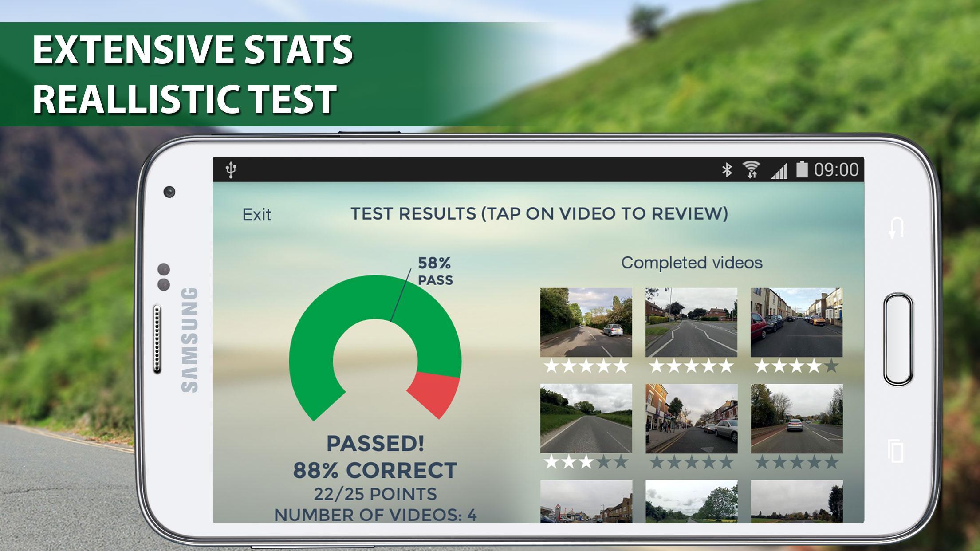Review the video of the terraced street with parked cars
The width and height of the screenshot is (980, 551).
[796, 323]
